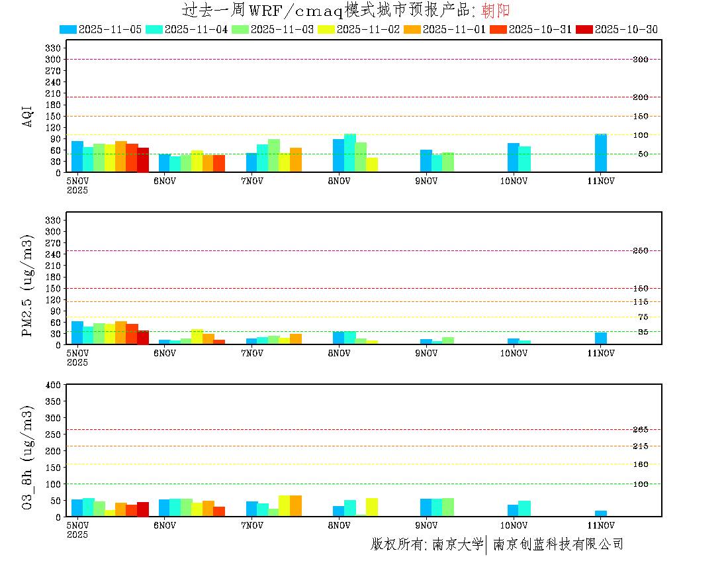Click the blue 11NOV bar in AQI chart
Viewport: 728px width, 563px height.
click(x=600, y=153)
